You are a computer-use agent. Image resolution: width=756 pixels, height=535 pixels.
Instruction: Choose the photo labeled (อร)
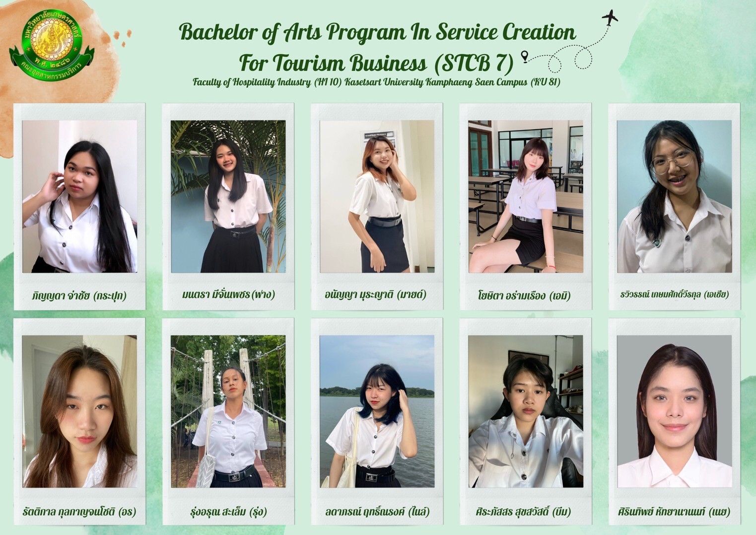tap(79, 411)
